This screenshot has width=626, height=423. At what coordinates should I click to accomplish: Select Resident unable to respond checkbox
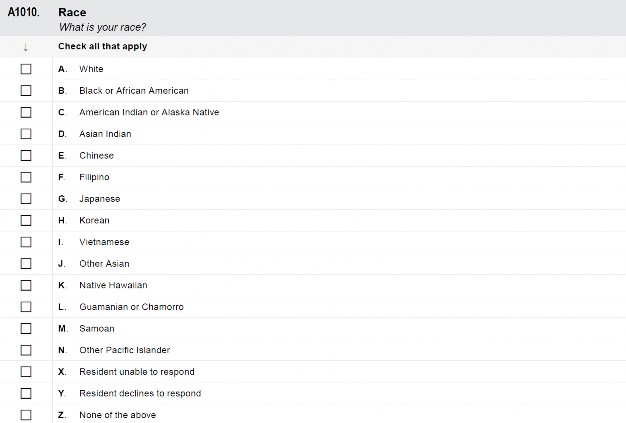pos(26,372)
